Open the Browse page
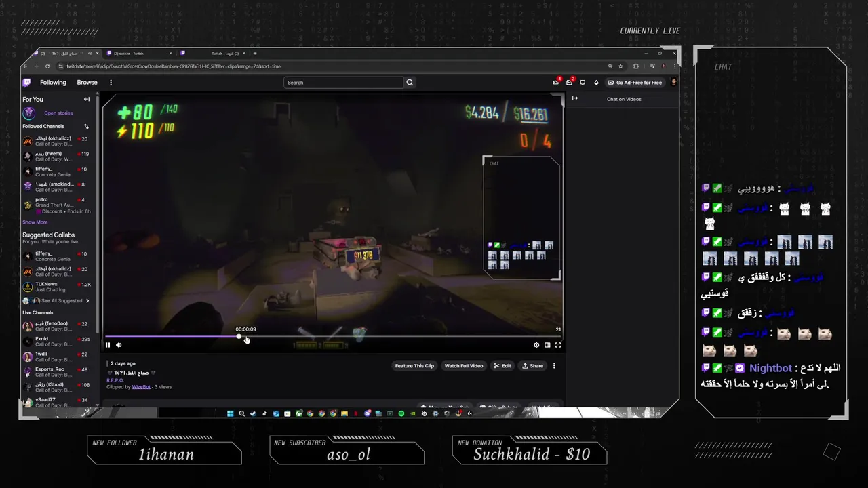Viewport: 868px width, 488px height. tap(87, 83)
